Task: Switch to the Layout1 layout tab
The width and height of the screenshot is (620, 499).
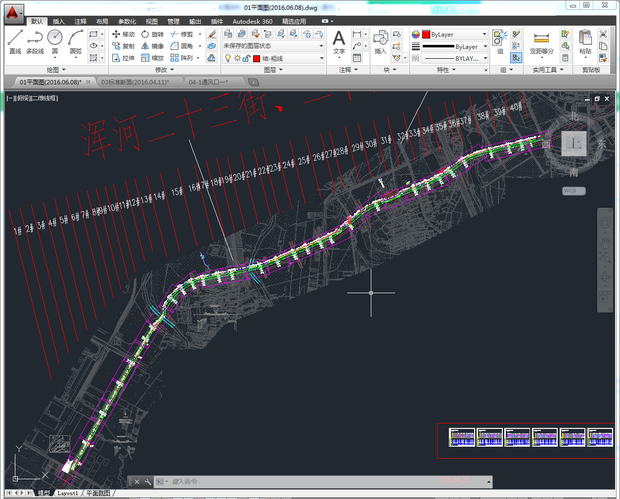Action: point(68,493)
